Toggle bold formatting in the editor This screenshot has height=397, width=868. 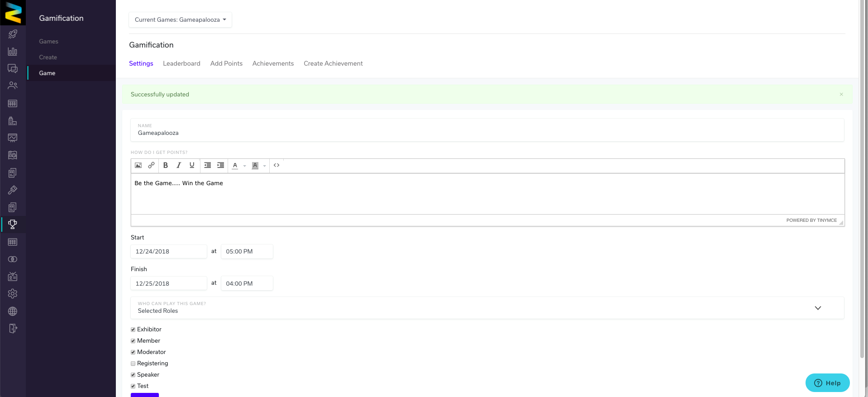click(x=166, y=165)
